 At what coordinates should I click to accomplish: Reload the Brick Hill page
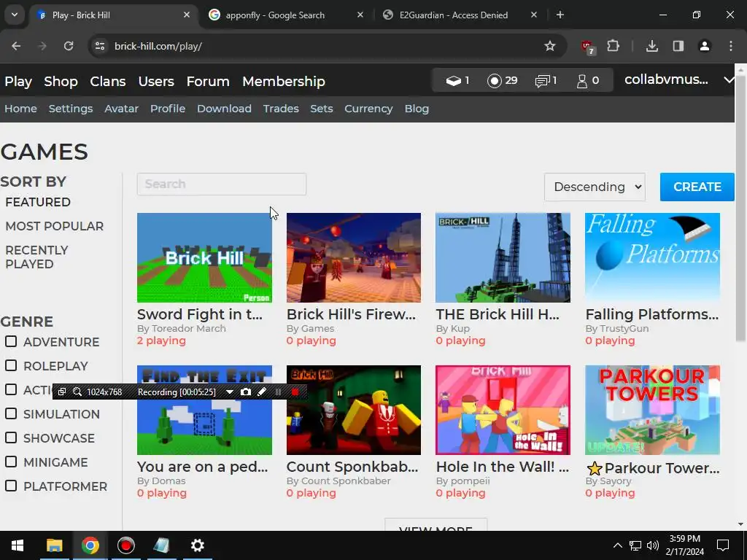click(x=69, y=46)
